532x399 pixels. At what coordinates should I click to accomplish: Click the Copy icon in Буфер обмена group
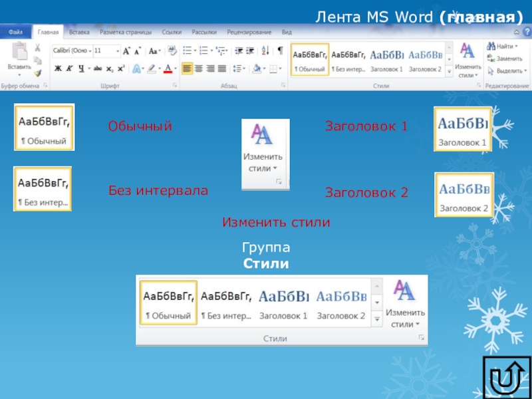pyautogui.click(x=37, y=61)
